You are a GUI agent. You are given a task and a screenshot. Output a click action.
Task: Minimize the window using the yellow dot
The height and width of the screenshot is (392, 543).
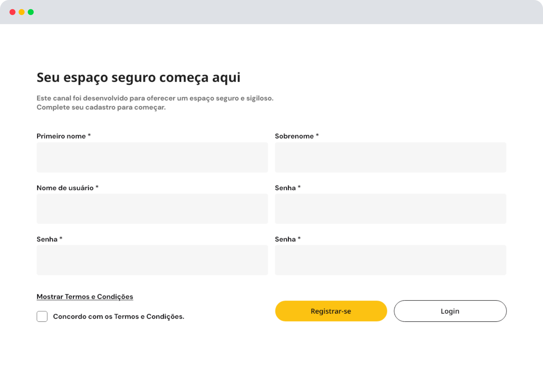pyautogui.click(x=22, y=12)
